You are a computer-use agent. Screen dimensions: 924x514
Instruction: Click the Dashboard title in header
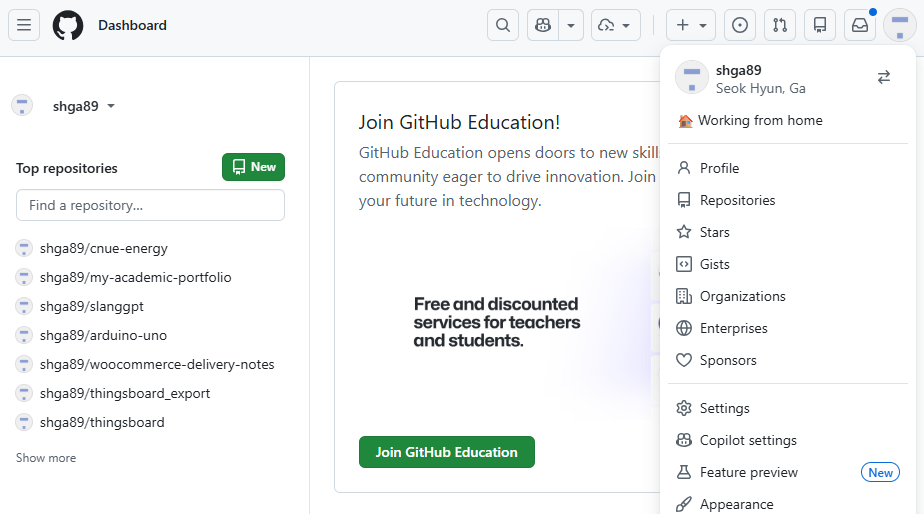[133, 25]
